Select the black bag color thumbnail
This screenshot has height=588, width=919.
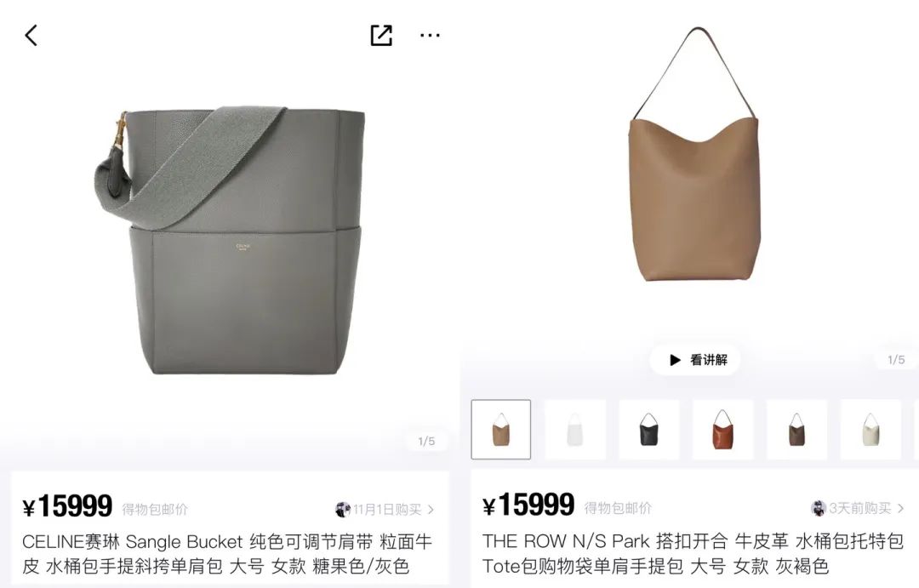pyautogui.click(x=648, y=430)
